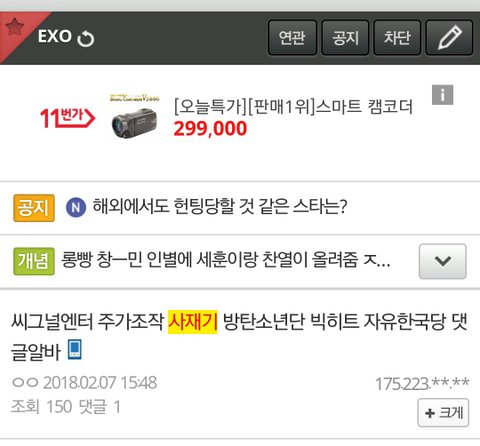Open the pencil write-post icon
Image resolution: width=480 pixels, height=446 pixels.
click(x=449, y=37)
